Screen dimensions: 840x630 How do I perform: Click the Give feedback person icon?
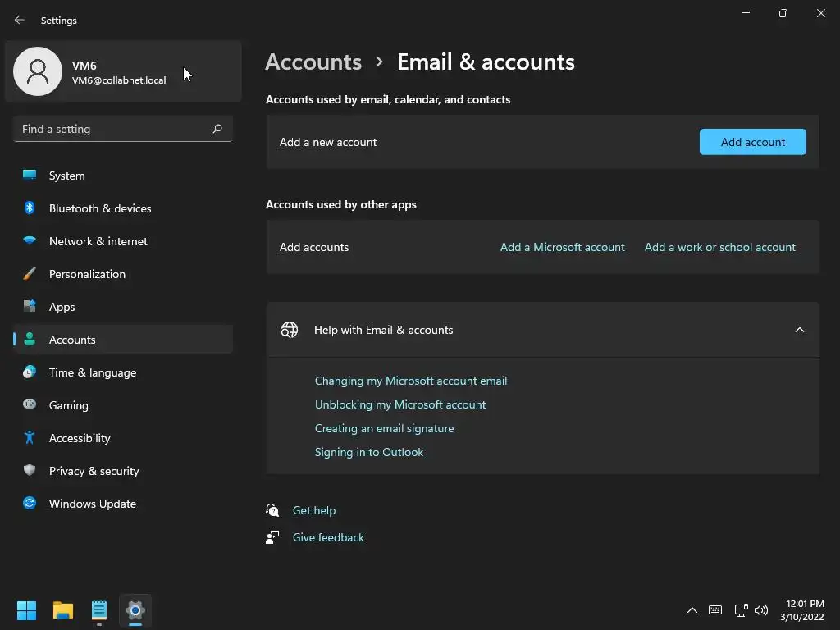pos(272,536)
